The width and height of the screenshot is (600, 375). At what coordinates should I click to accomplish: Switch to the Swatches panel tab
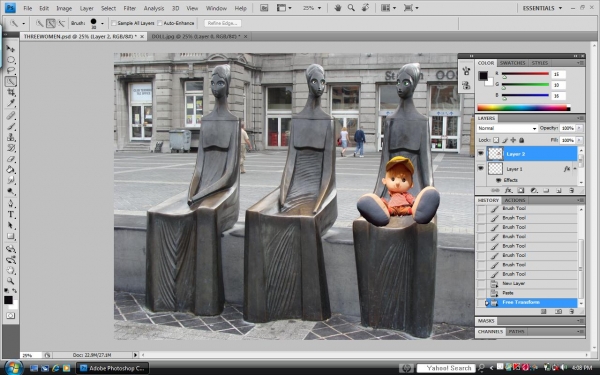point(512,63)
